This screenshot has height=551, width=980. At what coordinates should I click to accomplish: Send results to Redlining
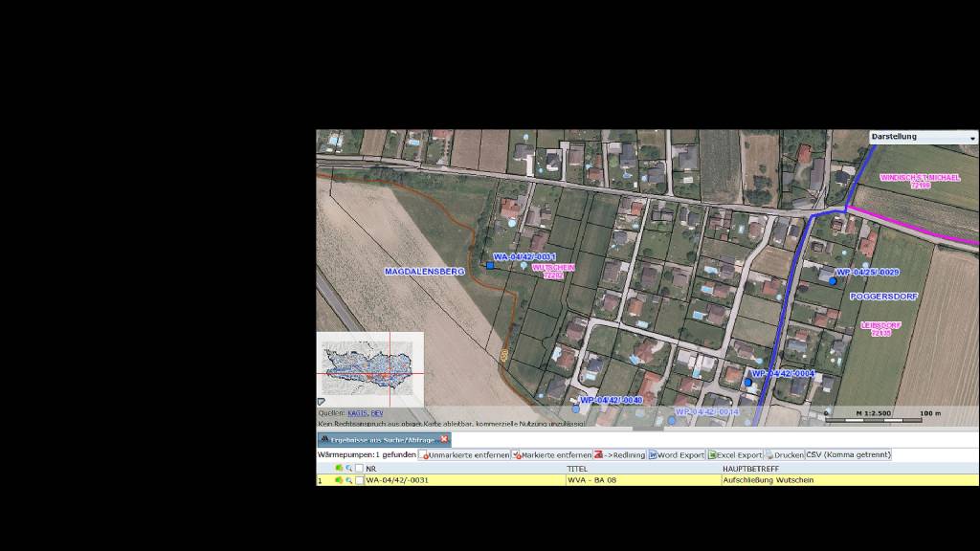pos(619,454)
